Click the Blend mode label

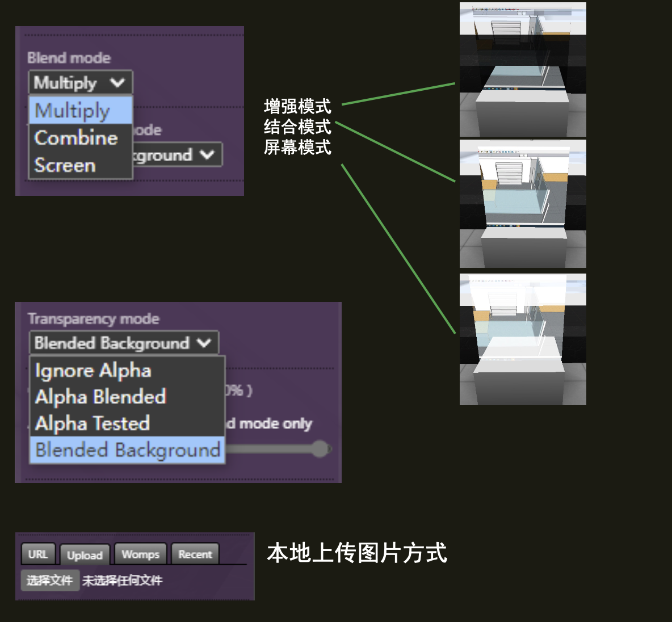69,58
